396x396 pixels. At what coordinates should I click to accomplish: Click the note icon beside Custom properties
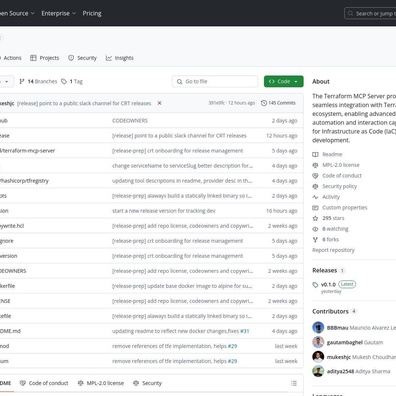point(315,208)
